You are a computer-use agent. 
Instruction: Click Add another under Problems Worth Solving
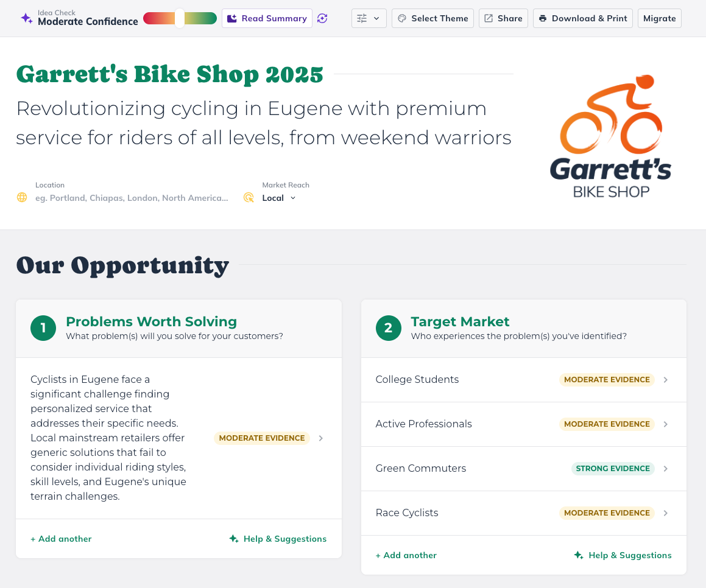61,539
